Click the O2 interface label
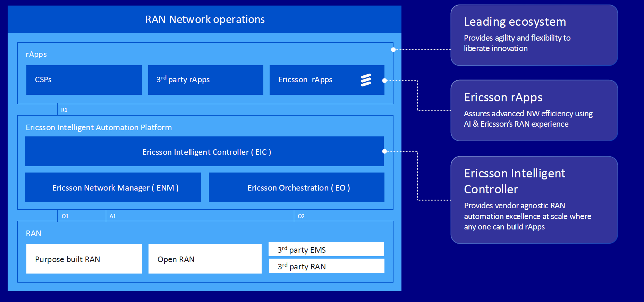 point(301,216)
